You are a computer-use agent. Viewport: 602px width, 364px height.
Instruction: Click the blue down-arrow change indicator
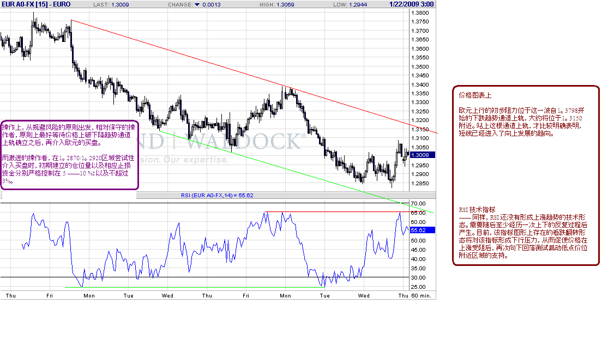(x=197, y=4)
